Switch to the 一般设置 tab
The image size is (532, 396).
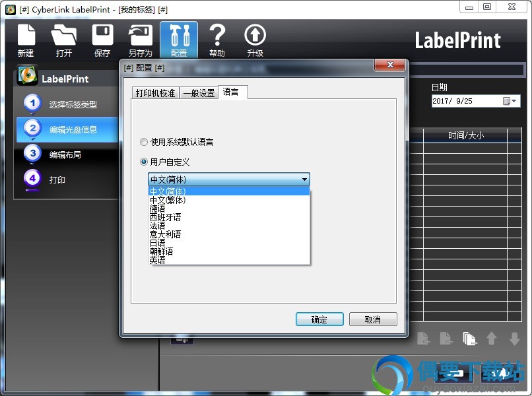(199, 92)
